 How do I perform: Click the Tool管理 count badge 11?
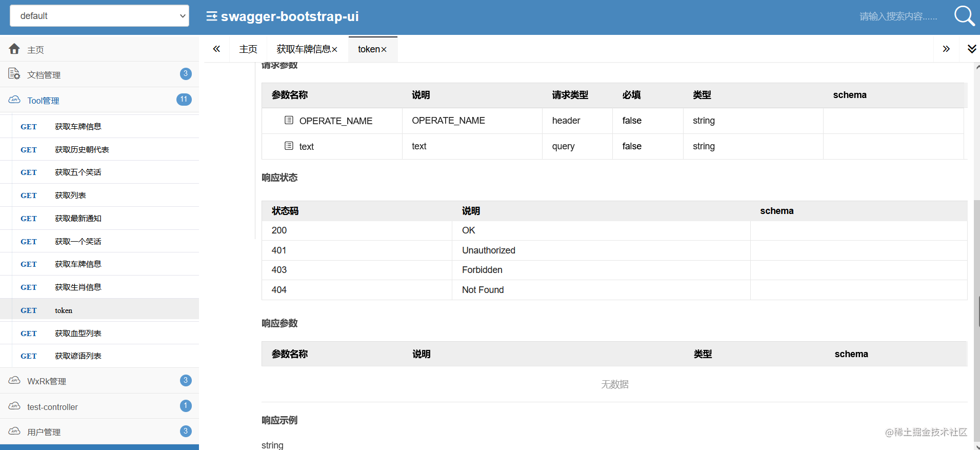click(x=184, y=100)
